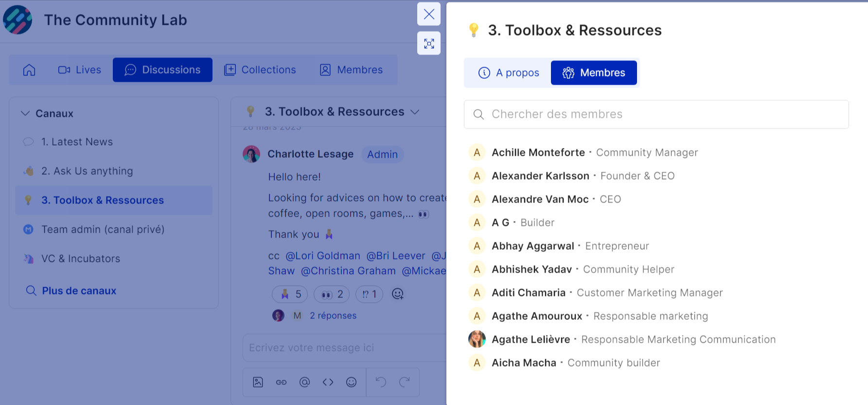Click the replier avatar beside 2 réponses
Screen dimensions: 868x405
point(278,315)
